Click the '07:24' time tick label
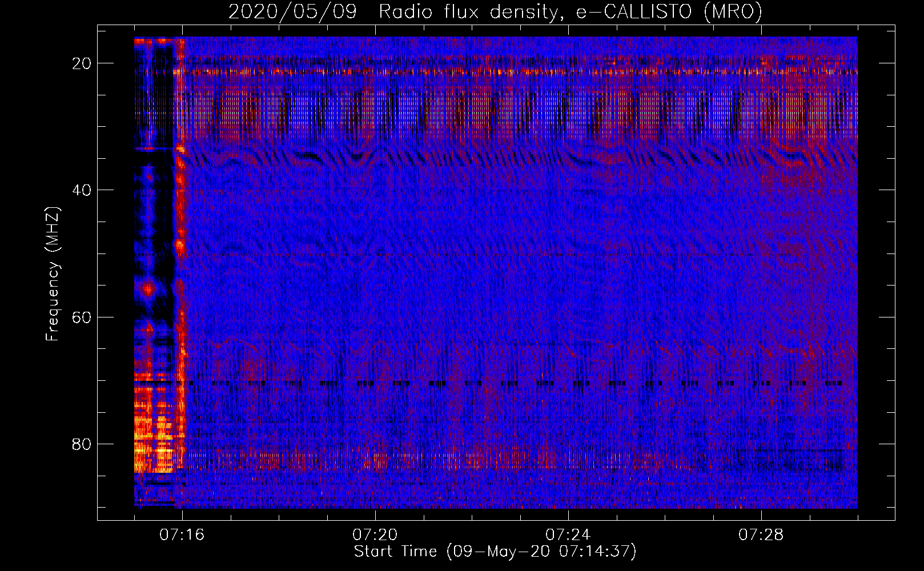Screen dimensions: 924x571 click(x=568, y=534)
